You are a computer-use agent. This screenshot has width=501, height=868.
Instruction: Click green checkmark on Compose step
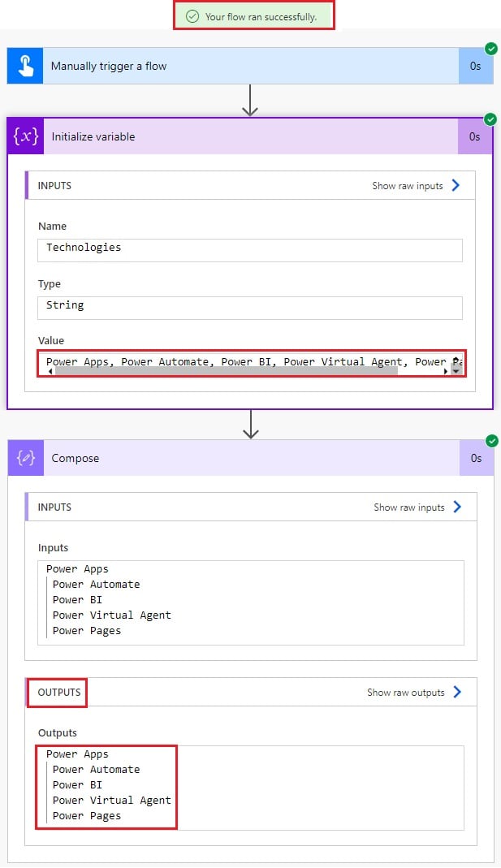click(x=491, y=441)
